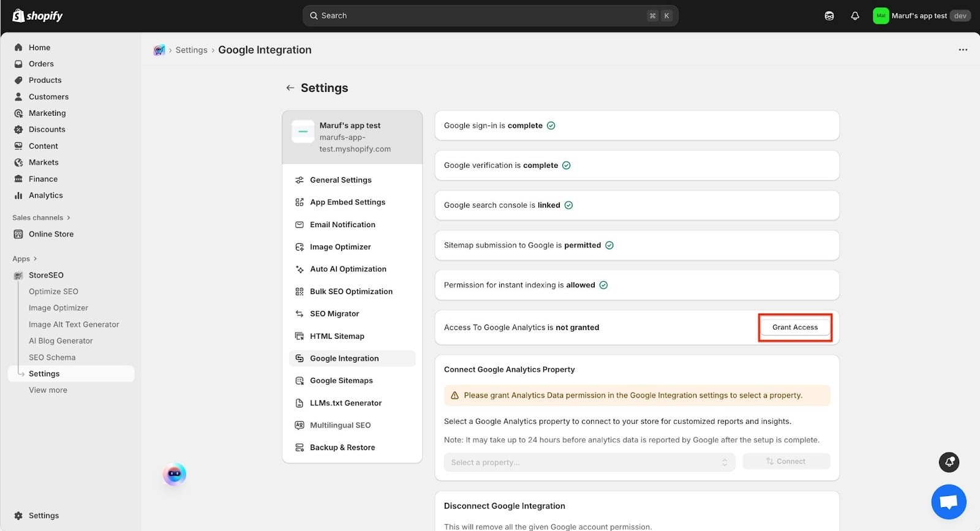Click "Access To Google Analytics is not granted" text
980x531 pixels.
pos(521,328)
